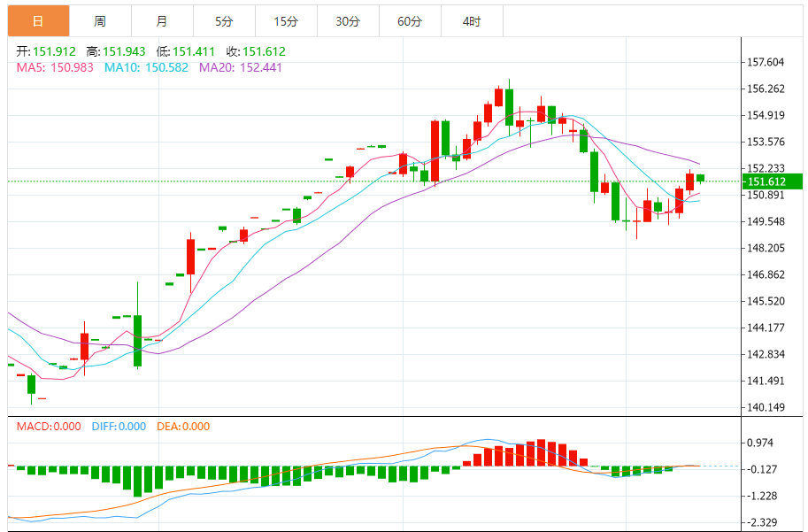This screenshot has width=808, height=532.
Task: Click the -0.127 MACD axis label
Action: 760,469
